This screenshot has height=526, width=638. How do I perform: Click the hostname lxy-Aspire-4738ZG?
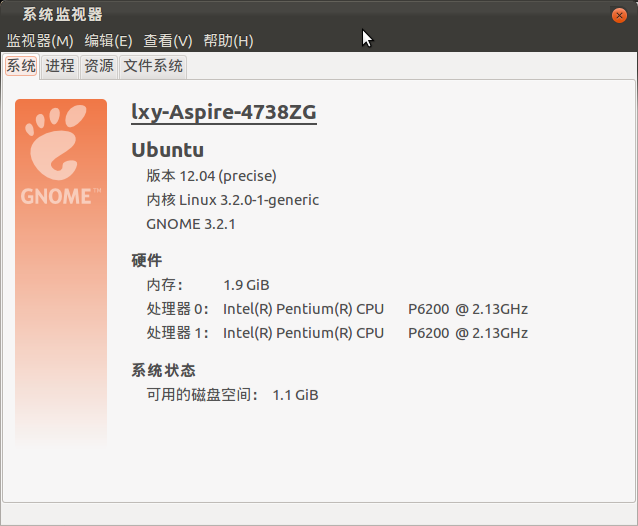[224, 112]
